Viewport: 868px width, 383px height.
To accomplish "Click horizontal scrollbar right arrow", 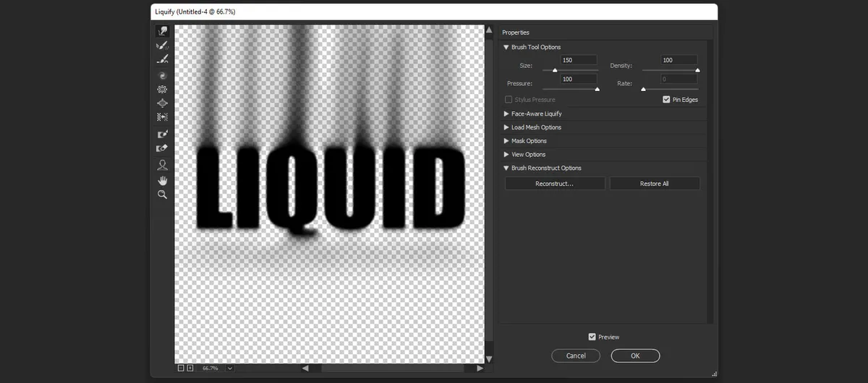I will (480, 368).
